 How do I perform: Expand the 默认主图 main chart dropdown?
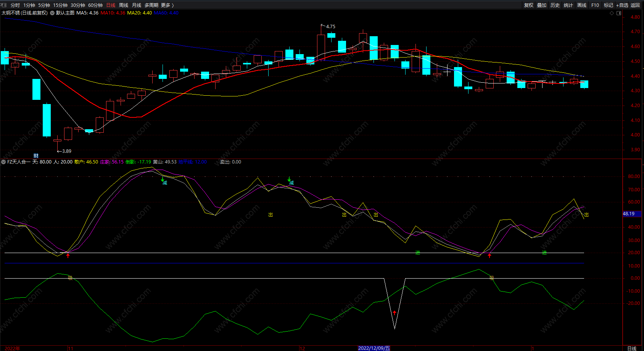(52, 13)
